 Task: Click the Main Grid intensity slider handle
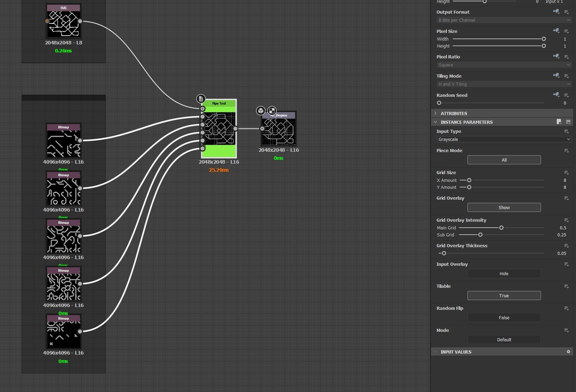click(501, 228)
